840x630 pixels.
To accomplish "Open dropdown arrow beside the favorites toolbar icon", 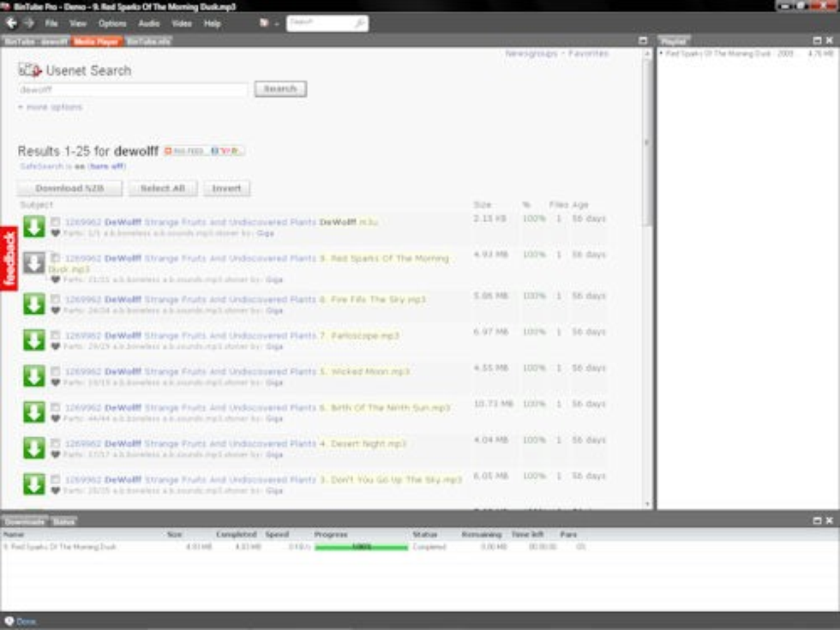I will [276, 24].
